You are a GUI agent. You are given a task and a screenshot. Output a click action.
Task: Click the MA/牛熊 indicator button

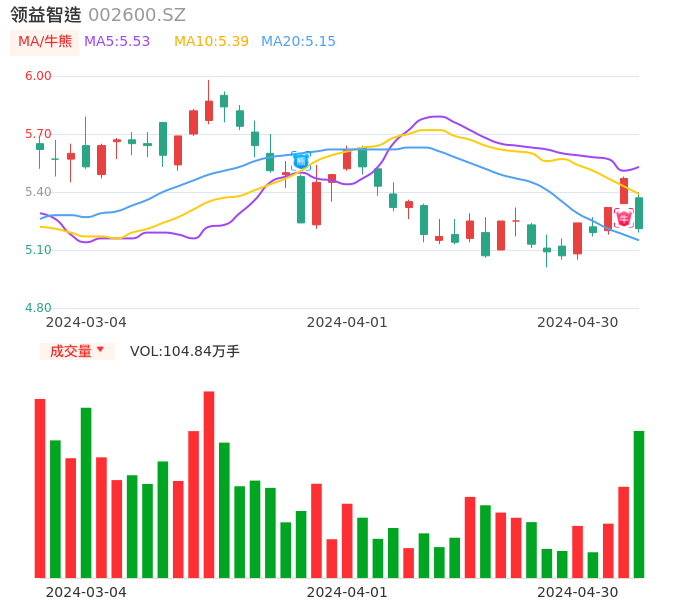pos(45,42)
